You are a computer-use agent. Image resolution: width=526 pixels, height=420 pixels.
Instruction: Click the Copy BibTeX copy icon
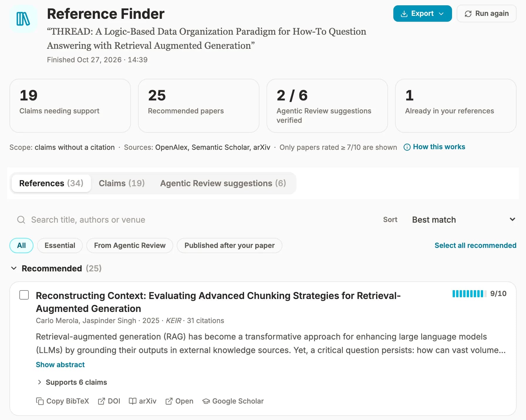(40, 401)
